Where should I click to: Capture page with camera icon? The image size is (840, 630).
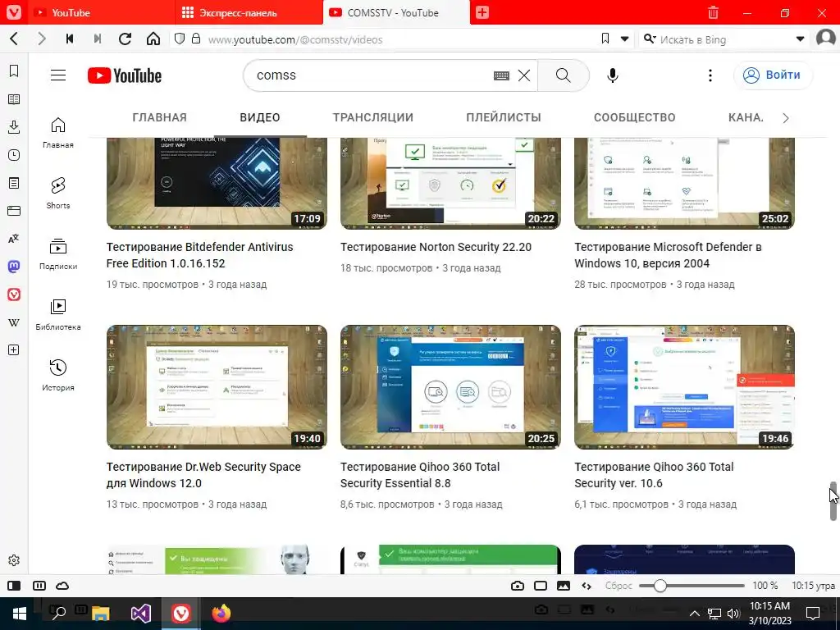coord(518,586)
